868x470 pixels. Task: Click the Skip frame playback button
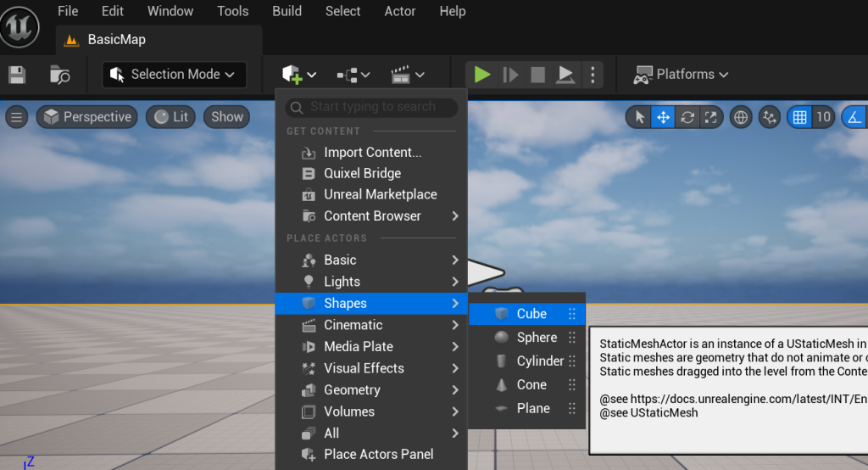pyautogui.click(x=509, y=75)
